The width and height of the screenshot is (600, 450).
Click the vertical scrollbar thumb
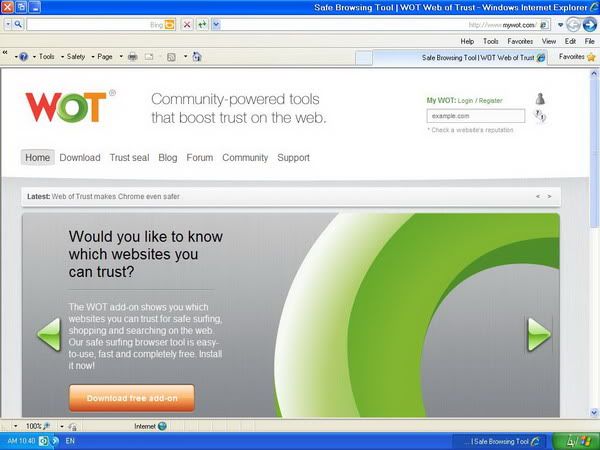tap(594, 153)
